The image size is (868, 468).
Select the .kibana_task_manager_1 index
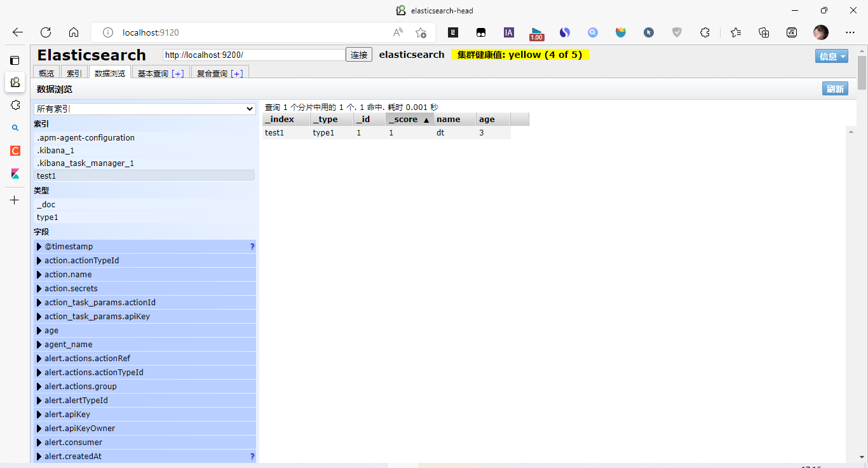(x=145, y=163)
